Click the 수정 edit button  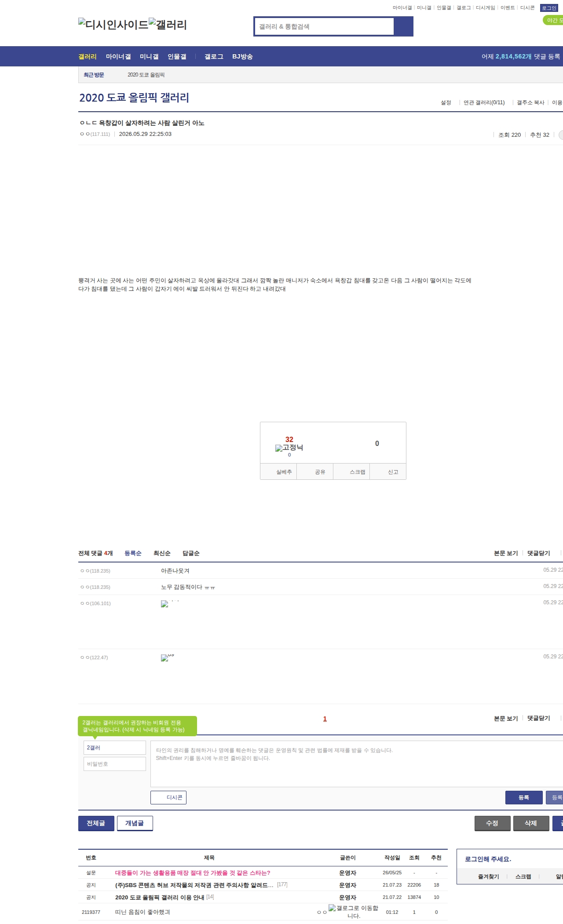tap(493, 823)
